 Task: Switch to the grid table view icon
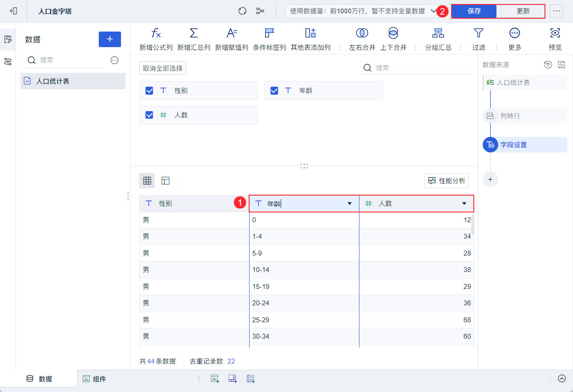point(147,180)
